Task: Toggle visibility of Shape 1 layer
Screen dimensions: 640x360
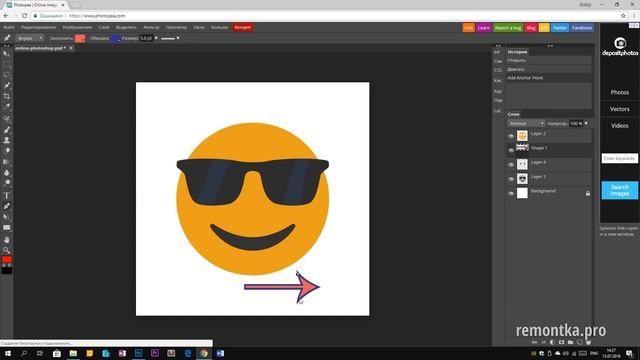Action: (x=511, y=150)
